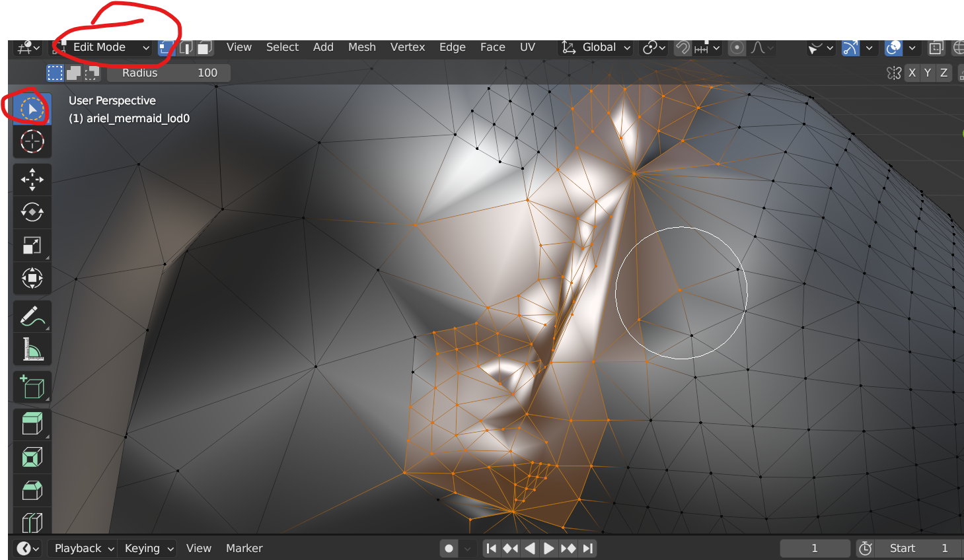Viewport: 964px width, 560px height.
Task: Open the Edge menu
Action: pos(453,48)
